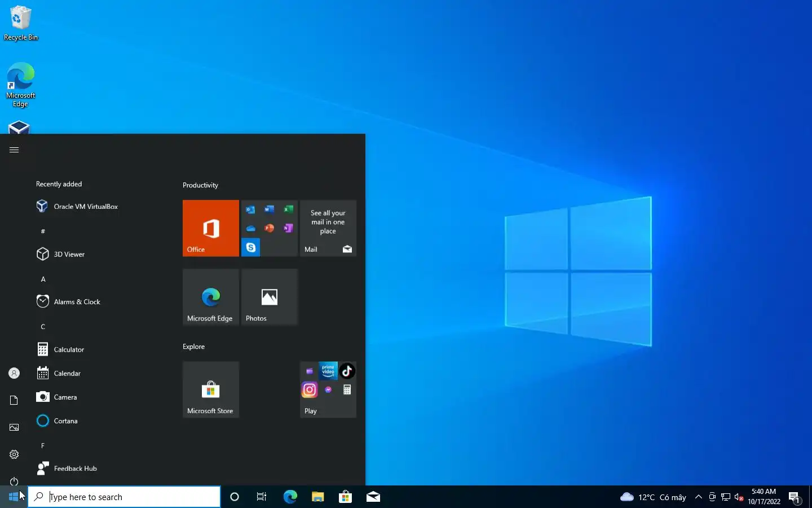Click the Meet Now tray icon
Viewport: 812px width, 508px height.
[712, 497]
